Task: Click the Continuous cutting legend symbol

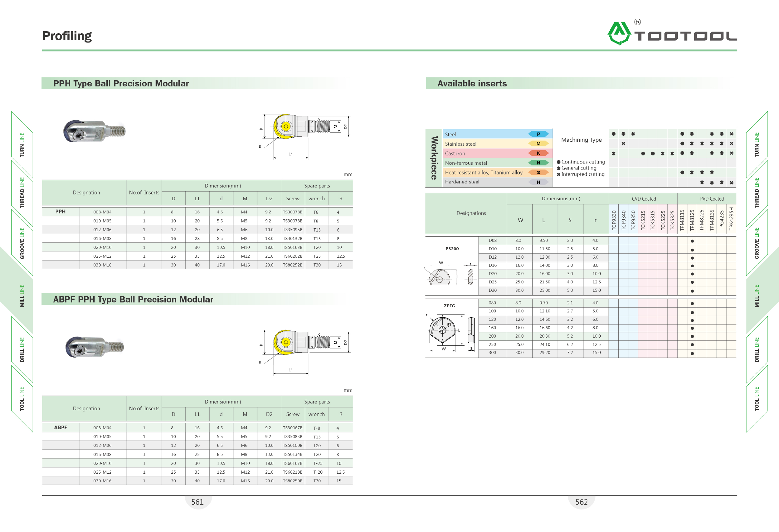Action: [558, 162]
